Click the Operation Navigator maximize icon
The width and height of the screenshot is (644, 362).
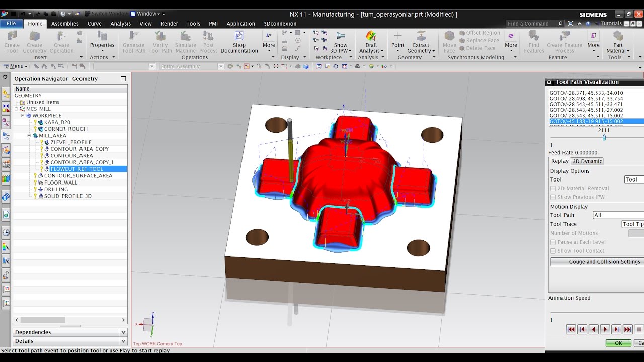pos(123,79)
